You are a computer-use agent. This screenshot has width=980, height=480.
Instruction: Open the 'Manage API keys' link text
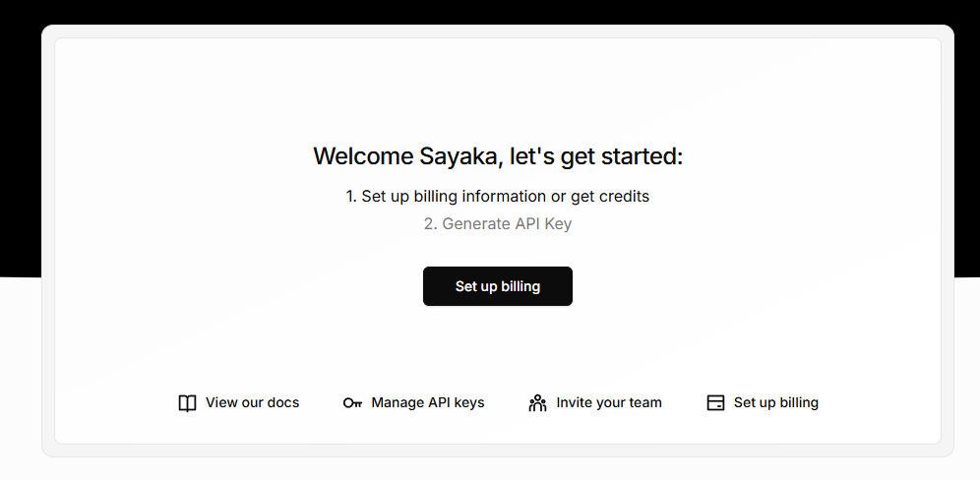click(427, 402)
